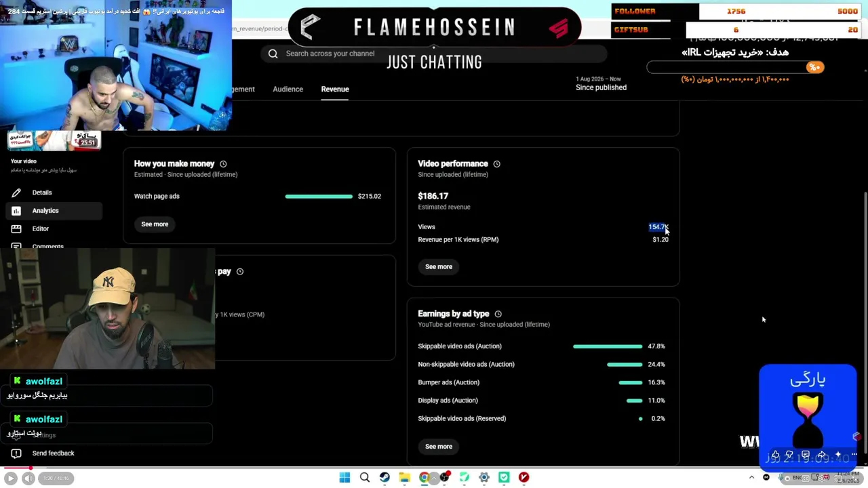Image resolution: width=868 pixels, height=488 pixels.
Task: Open Details via the pencil icon
Action: point(16,192)
